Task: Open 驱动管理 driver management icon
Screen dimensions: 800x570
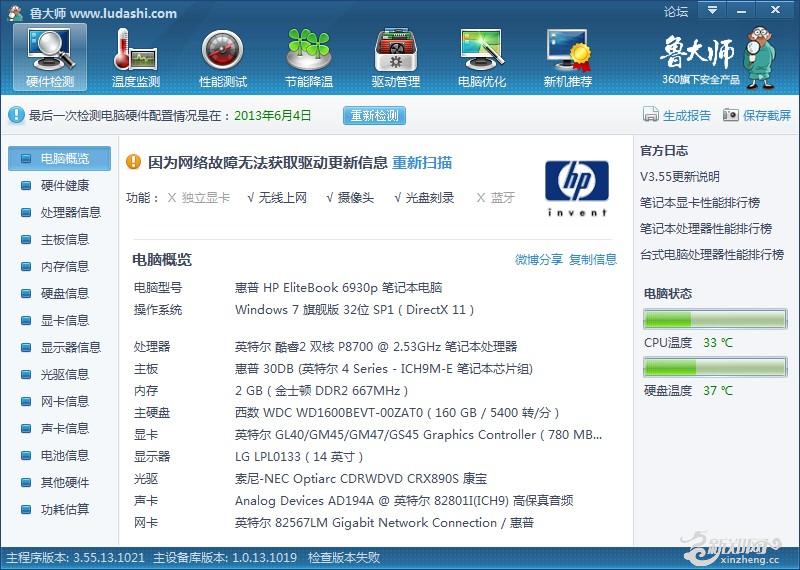Action: point(395,57)
